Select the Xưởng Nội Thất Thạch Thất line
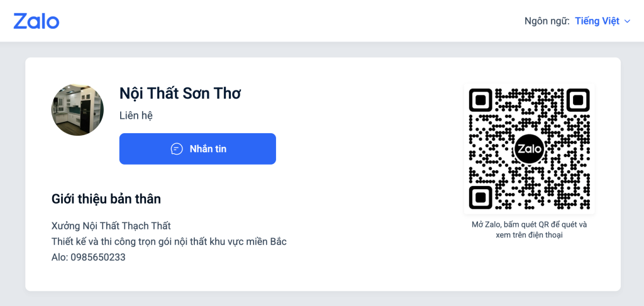This screenshot has height=306, width=644. [x=111, y=226]
